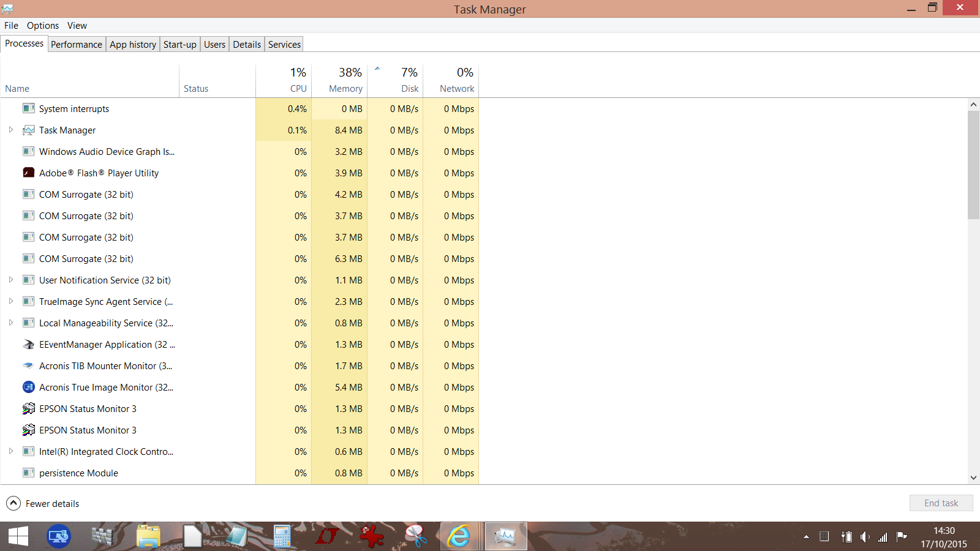980x551 pixels.
Task: Select the COM Surrogate row using 4.2 MB
Action: [x=239, y=194]
